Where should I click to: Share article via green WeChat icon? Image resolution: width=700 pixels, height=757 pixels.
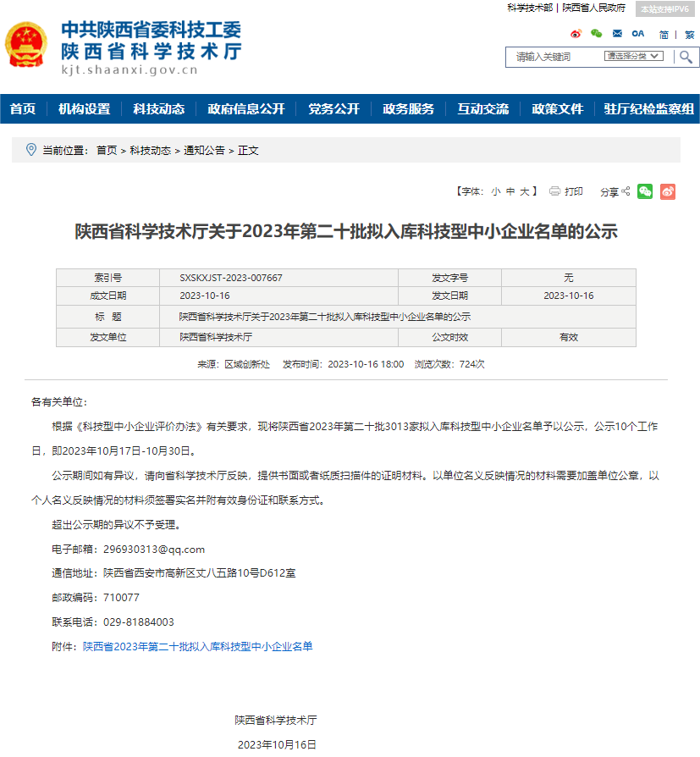(x=645, y=191)
